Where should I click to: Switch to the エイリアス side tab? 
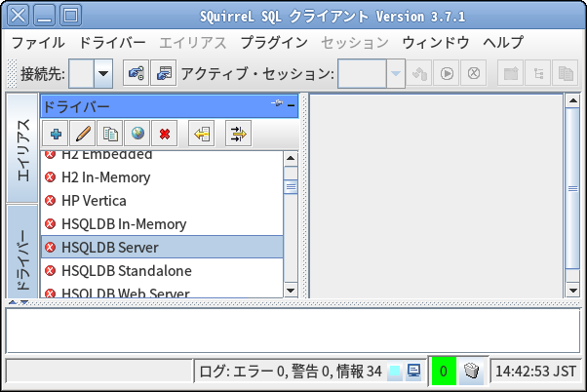tap(22, 148)
